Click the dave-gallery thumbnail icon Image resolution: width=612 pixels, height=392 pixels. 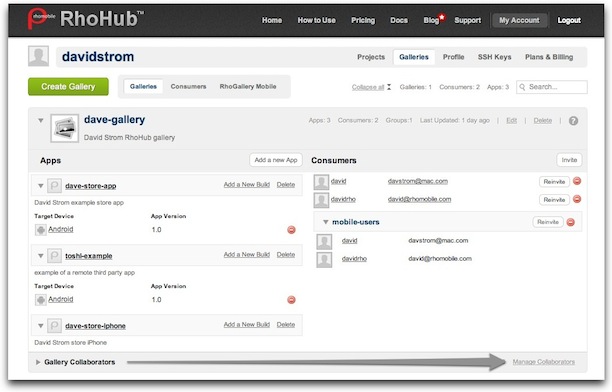(x=64, y=128)
